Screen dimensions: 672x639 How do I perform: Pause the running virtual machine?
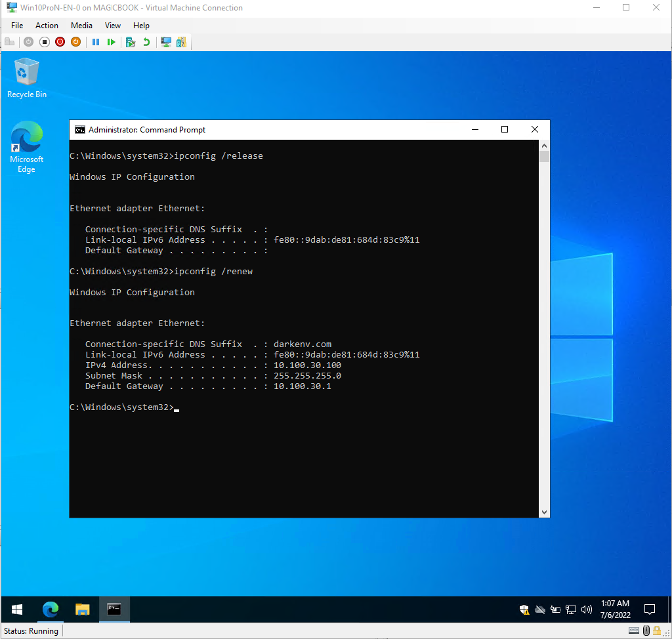(x=96, y=42)
